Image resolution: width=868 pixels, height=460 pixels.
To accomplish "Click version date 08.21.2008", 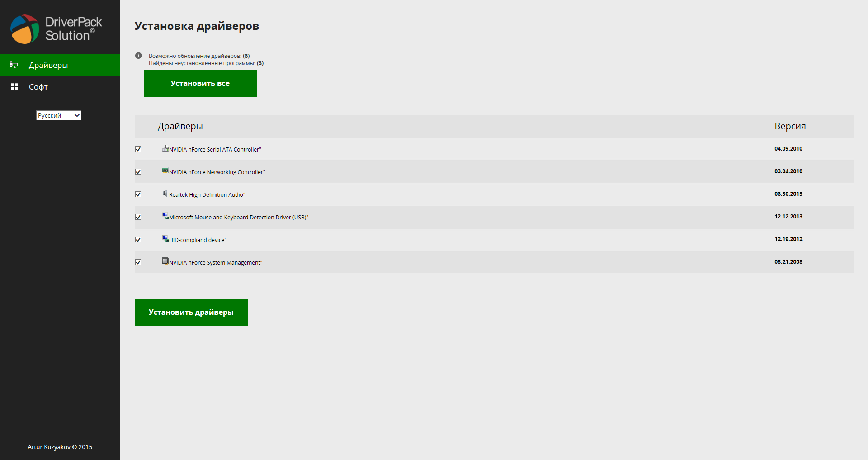I will coord(788,262).
